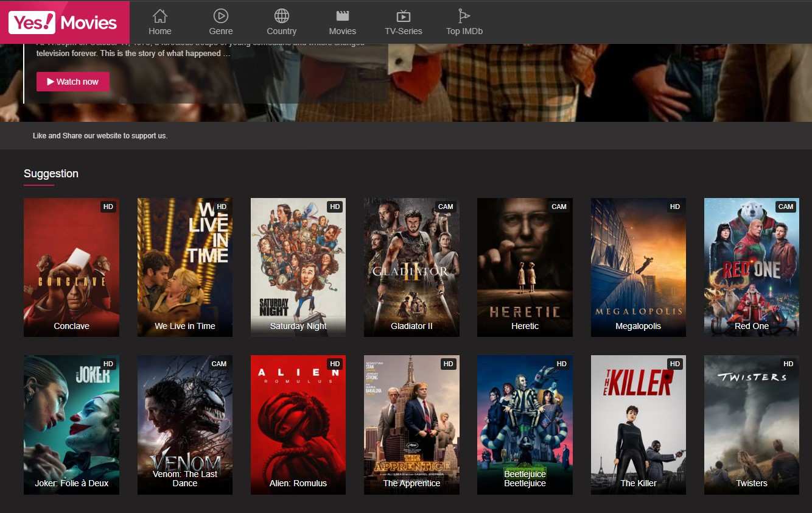Click the HD badge on Conclave
This screenshot has width=812, height=513.
108,207
